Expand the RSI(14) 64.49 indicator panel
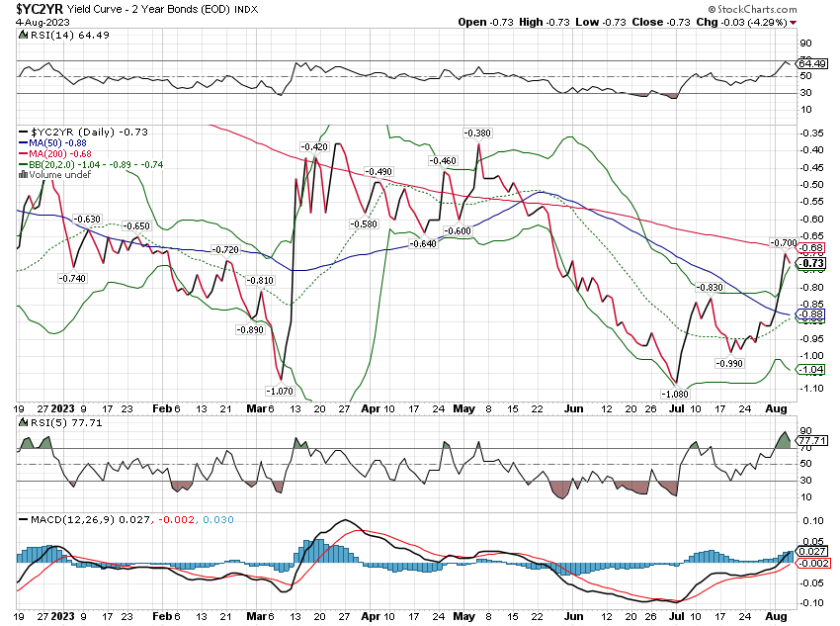 tap(69, 33)
